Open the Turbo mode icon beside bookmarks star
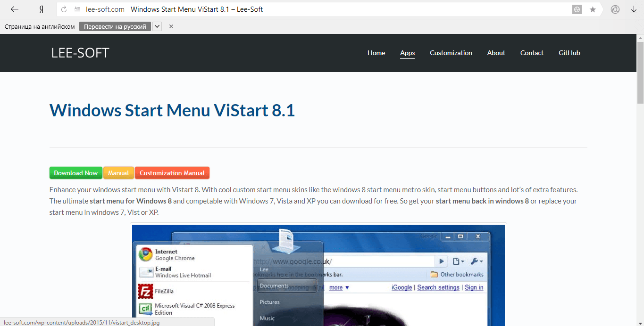The height and width of the screenshot is (326, 644). (615, 9)
